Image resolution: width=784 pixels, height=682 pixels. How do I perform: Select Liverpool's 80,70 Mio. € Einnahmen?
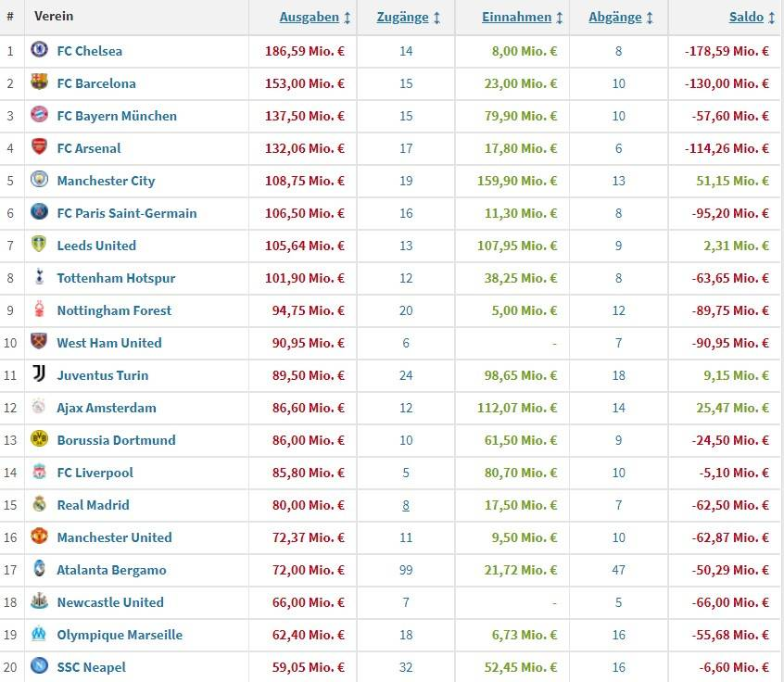tap(521, 473)
